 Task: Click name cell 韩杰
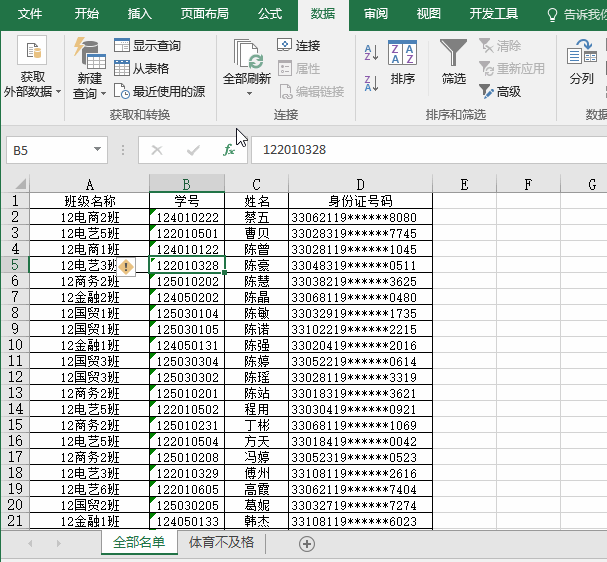(x=256, y=521)
